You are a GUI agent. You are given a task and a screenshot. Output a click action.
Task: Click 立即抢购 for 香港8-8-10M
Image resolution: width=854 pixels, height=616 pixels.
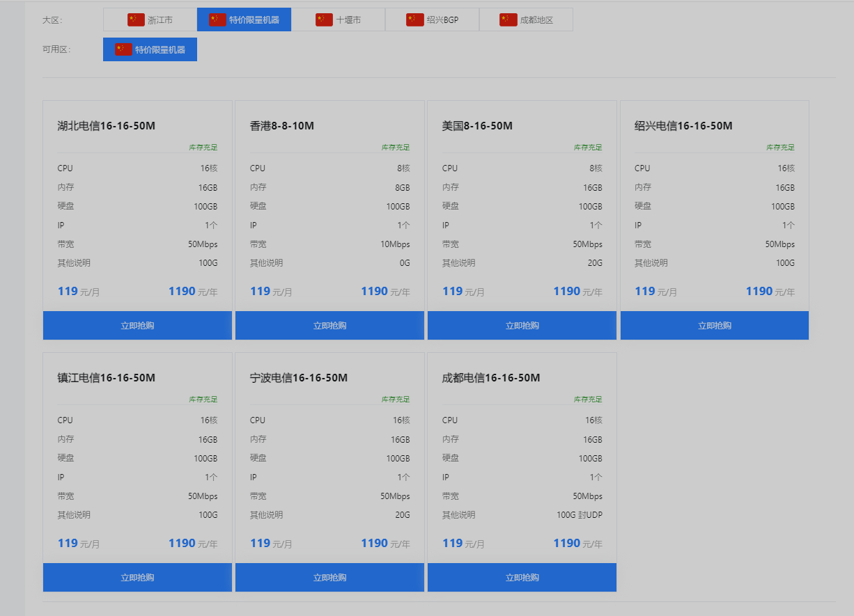click(329, 326)
